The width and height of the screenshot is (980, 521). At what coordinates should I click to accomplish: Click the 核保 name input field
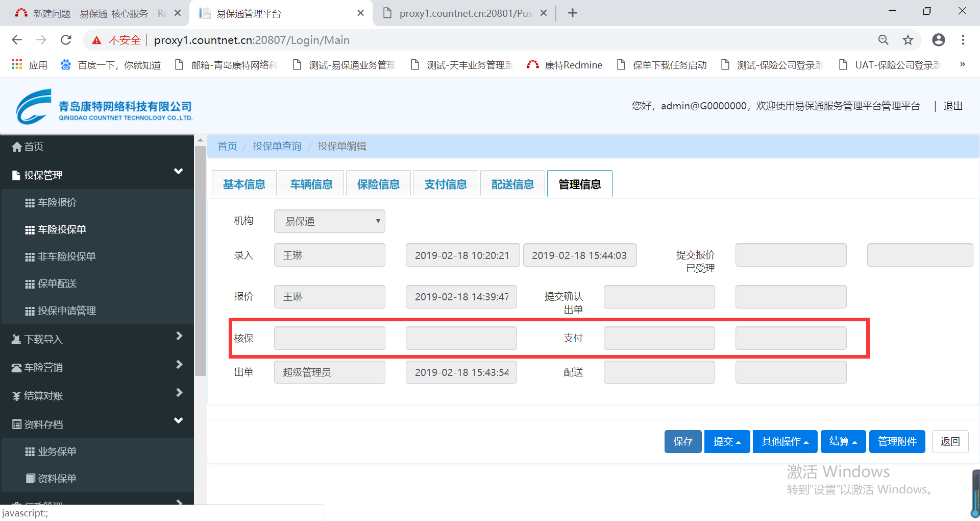[329, 338]
